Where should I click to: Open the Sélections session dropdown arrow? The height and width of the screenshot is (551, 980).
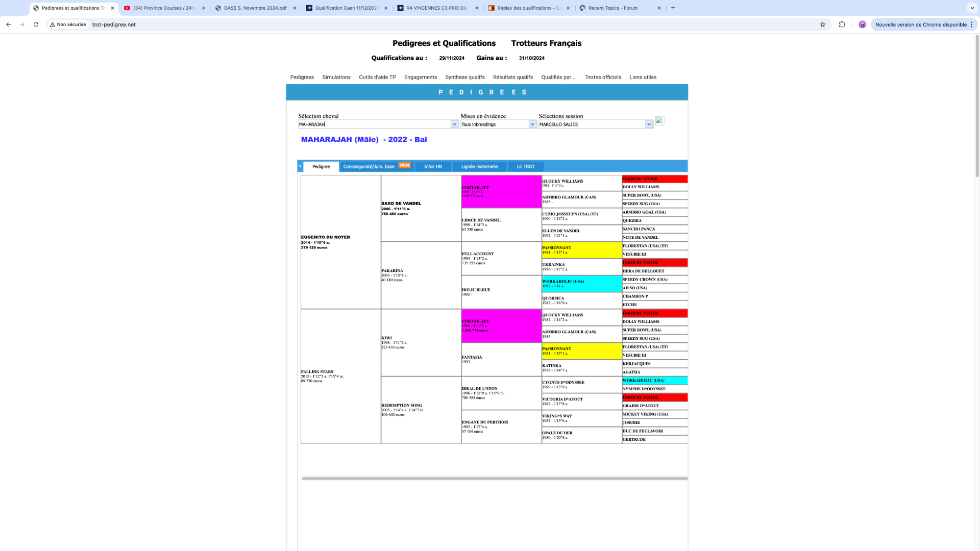[x=649, y=124]
